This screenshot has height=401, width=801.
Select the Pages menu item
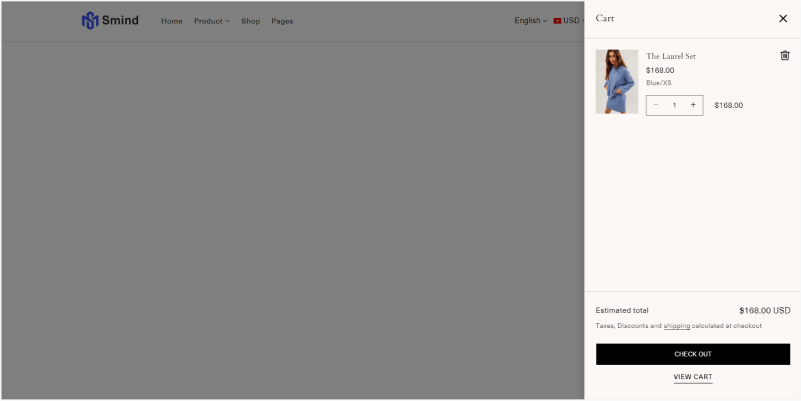click(x=282, y=21)
